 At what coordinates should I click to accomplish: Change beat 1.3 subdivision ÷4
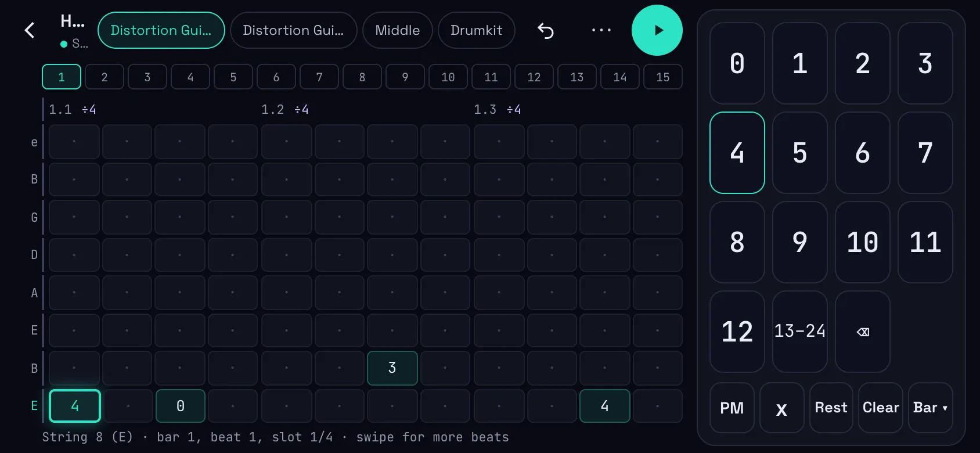514,110
